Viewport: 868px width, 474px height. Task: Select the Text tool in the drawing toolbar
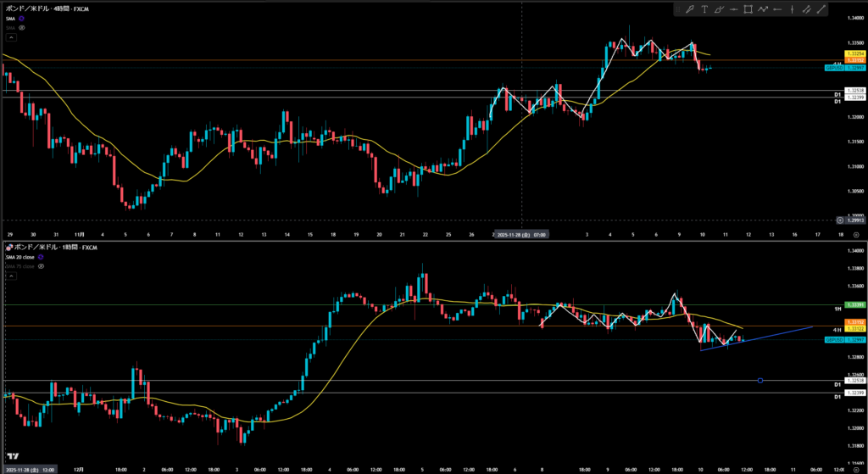click(704, 9)
